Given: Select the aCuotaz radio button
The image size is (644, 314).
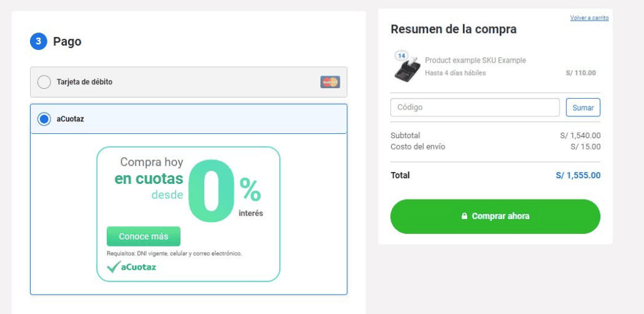Looking at the screenshot, I should pyautogui.click(x=44, y=119).
